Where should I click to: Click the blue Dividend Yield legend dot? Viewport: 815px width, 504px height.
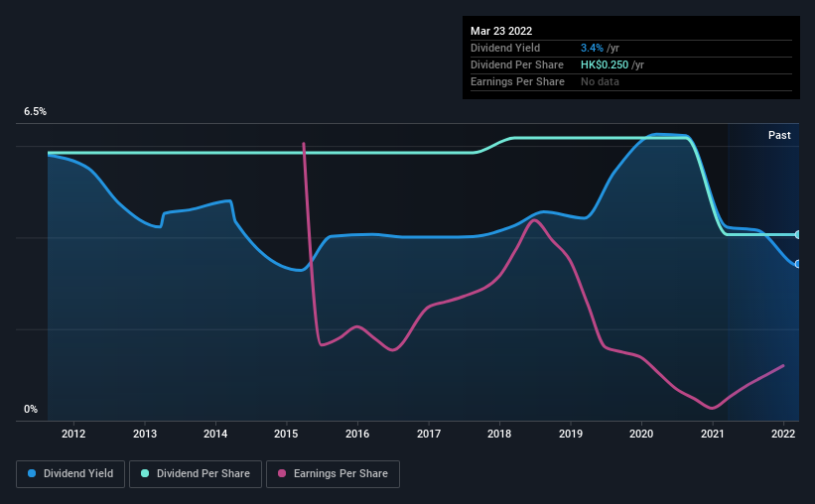point(33,474)
